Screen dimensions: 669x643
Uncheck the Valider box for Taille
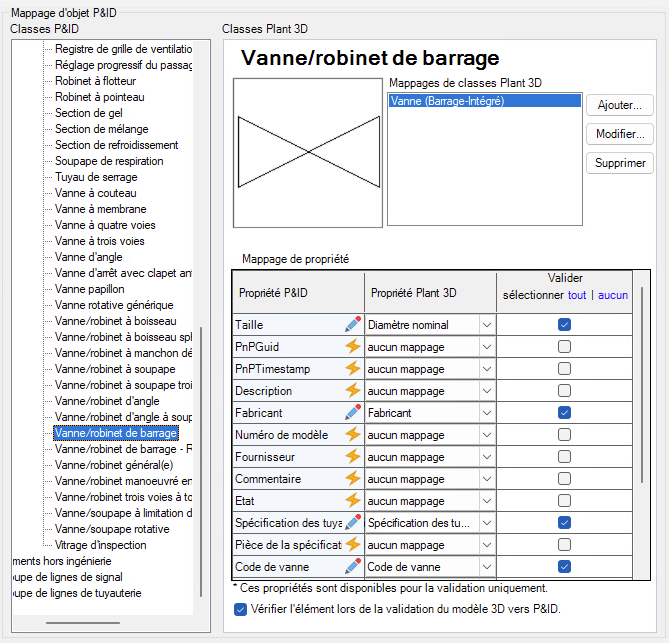[x=564, y=325]
